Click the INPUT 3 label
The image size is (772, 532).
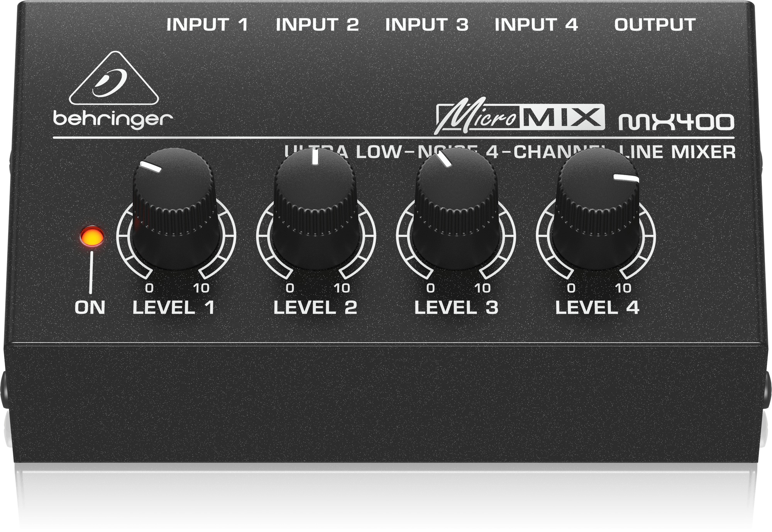427,25
